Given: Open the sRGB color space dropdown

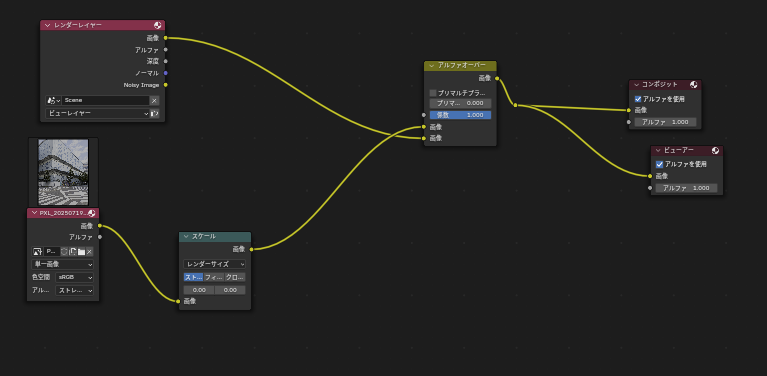Looking at the screenshot, I should [74, 277].
